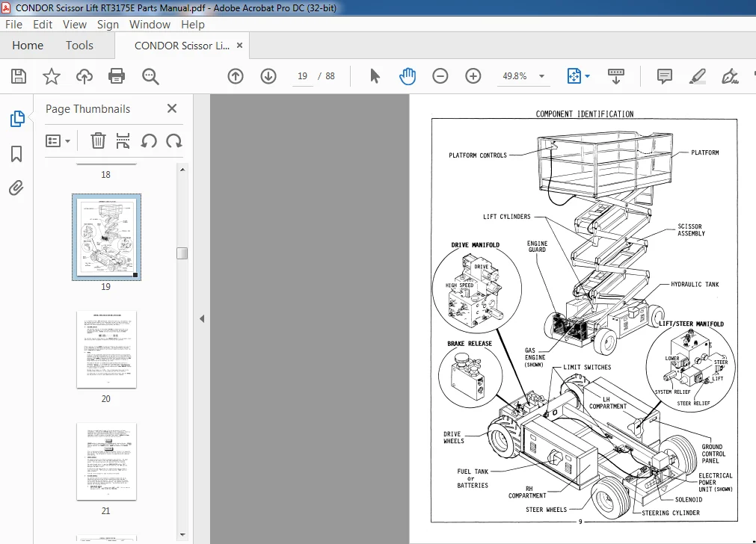Open the find text magnifier tool
Viewport: 756px width, 544px height.
click(x=150, y=76)
